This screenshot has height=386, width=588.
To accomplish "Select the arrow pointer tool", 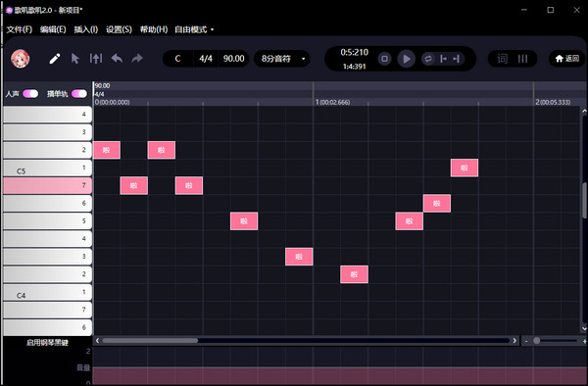I will 75,59.
